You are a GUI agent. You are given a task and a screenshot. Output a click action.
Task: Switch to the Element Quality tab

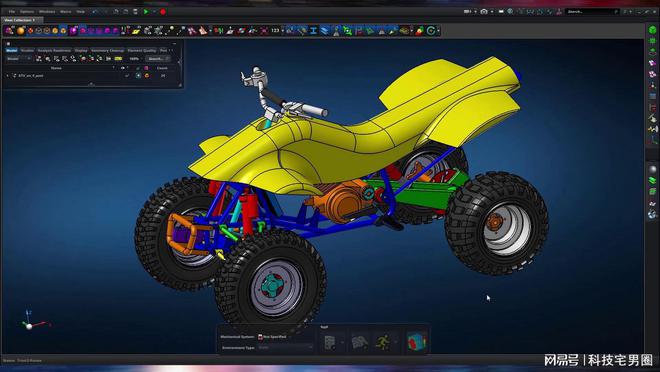tap(141, 50)
